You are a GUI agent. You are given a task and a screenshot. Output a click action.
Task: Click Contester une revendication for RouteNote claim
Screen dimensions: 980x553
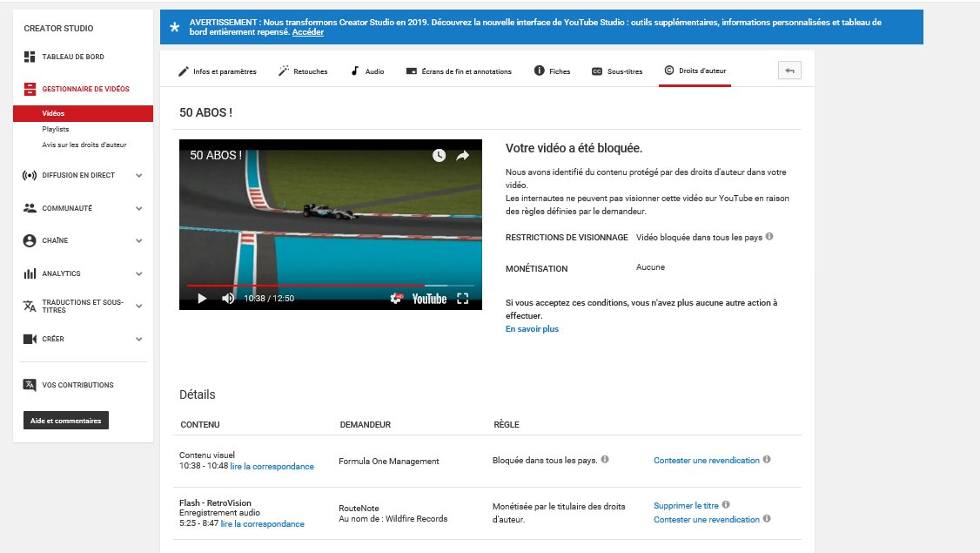pos(706,519)
